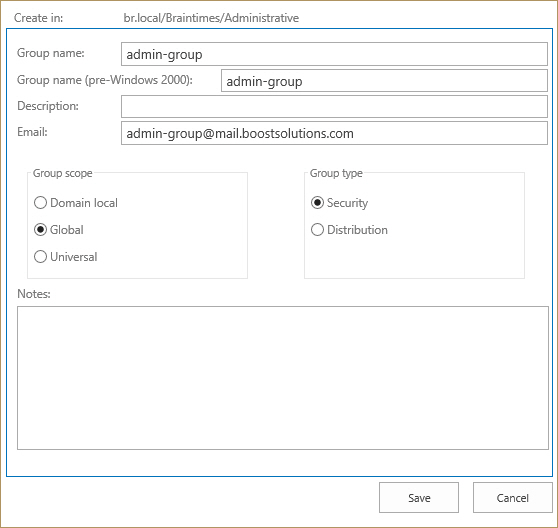The image size is (558, 528).
Task: Focus the Email address field
Action: 334,133
